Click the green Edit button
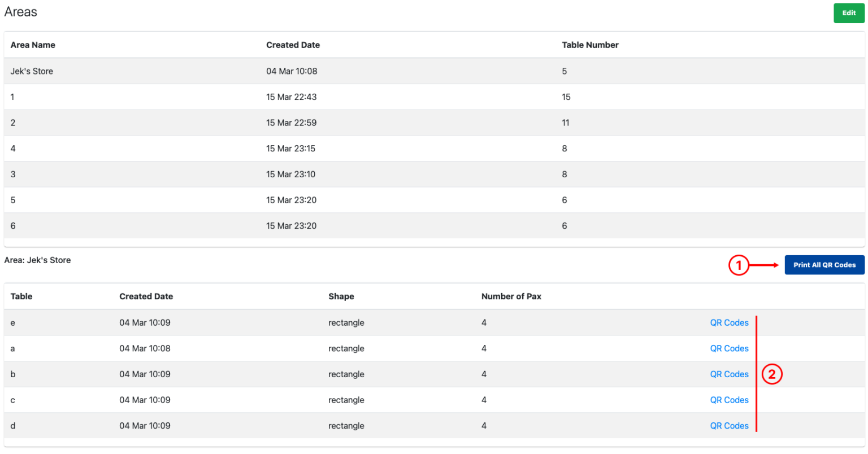Image resolution: width=868 pixels, height=454 pixels. pyautogui.click(x=848, y=12)
